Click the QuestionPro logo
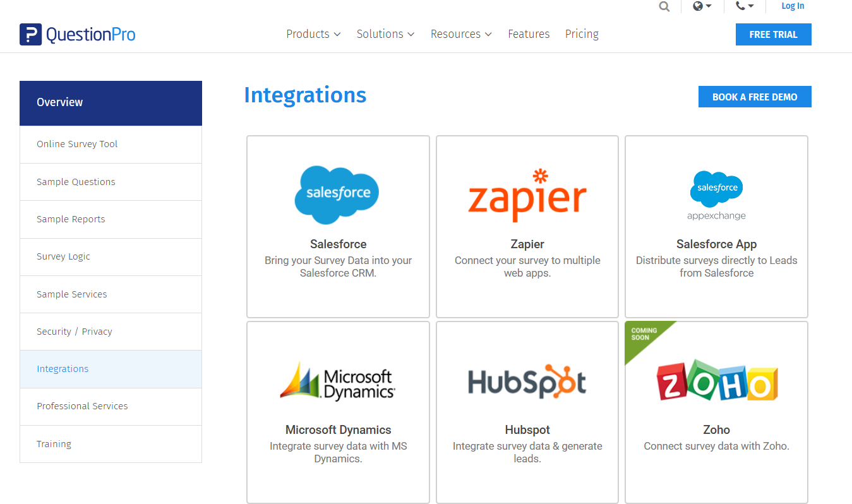 [x=78, y=34]
